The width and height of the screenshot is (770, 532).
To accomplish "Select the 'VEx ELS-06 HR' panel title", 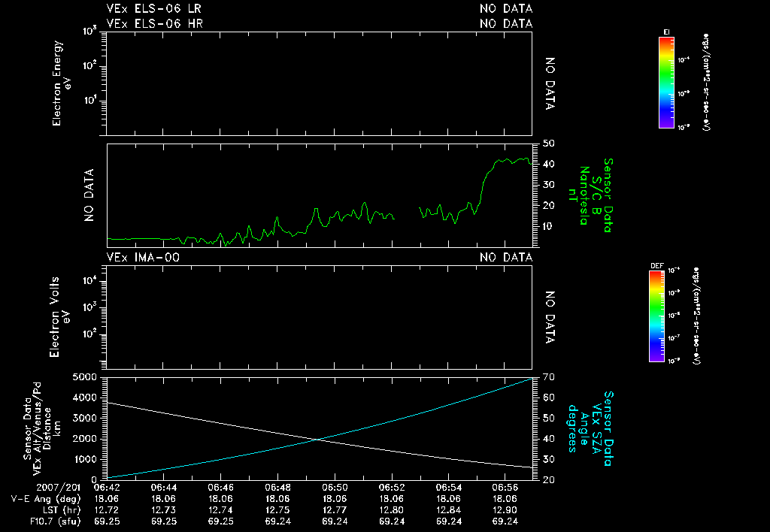I will tap(154, 23).
